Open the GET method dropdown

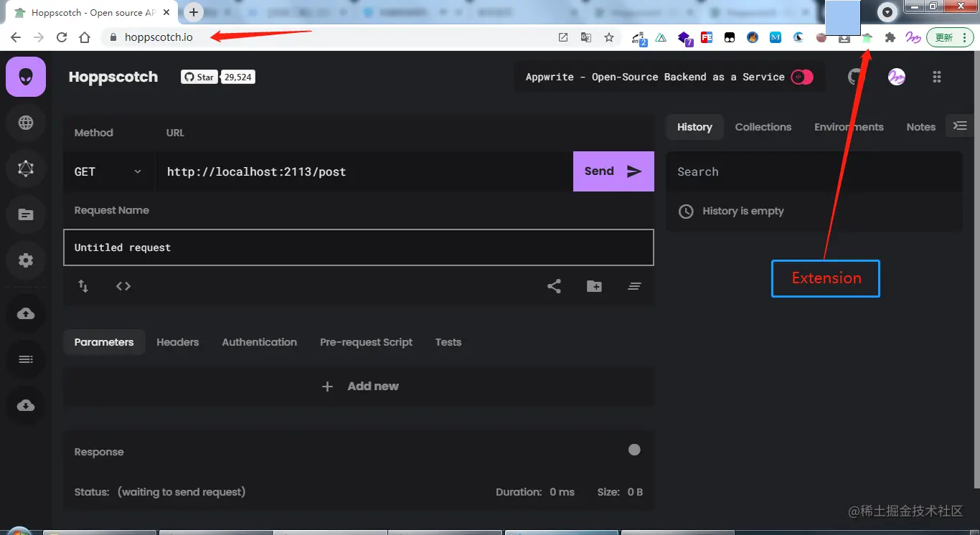click(x=108, y=171)
